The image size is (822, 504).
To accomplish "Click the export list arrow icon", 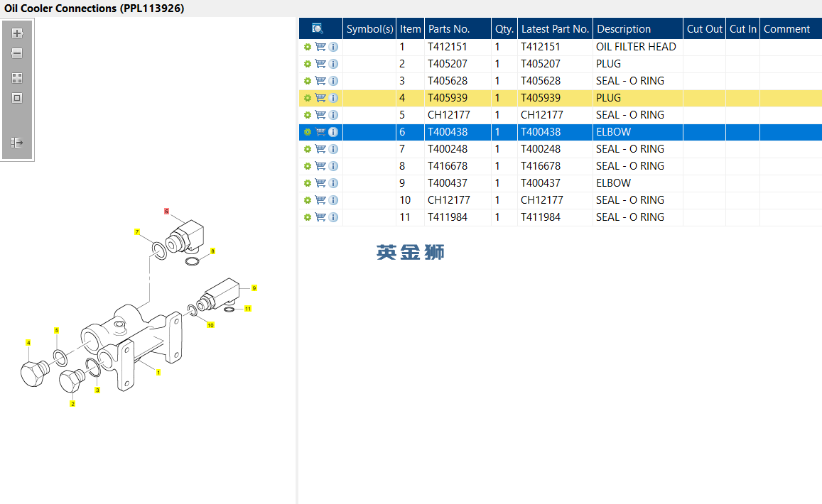I will pos(17,143).
